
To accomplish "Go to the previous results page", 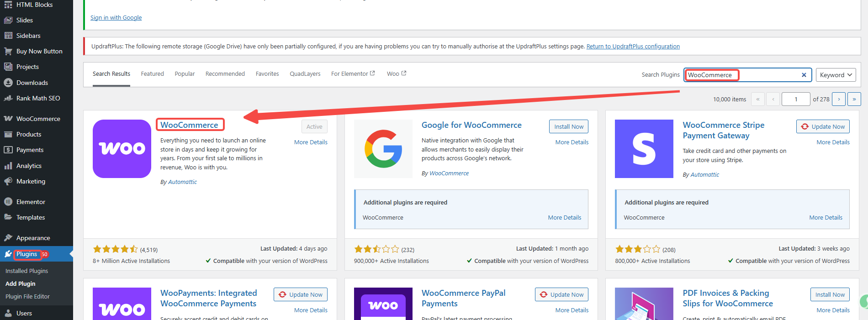I will coord(773,99).
